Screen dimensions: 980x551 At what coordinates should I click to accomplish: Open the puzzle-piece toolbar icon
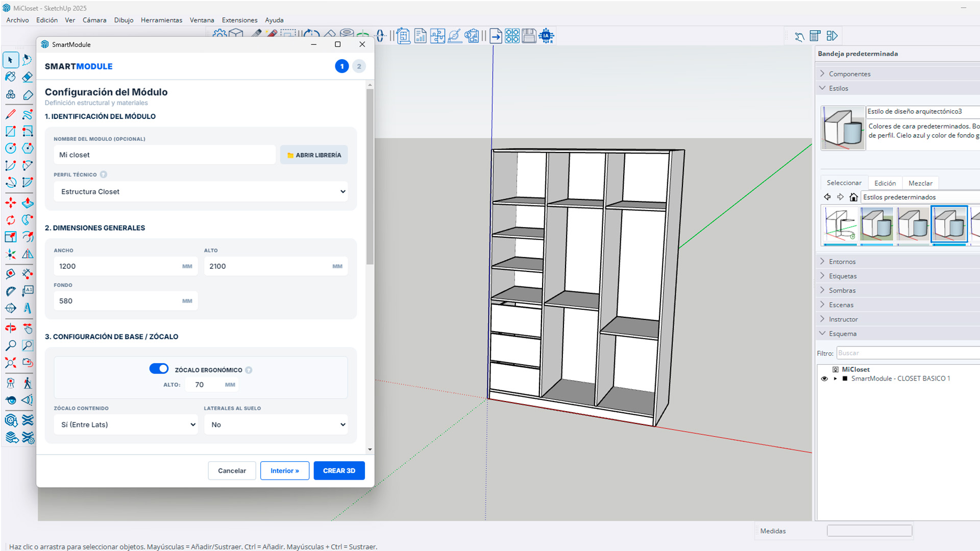pyautogui.click(x=437, y=36)
